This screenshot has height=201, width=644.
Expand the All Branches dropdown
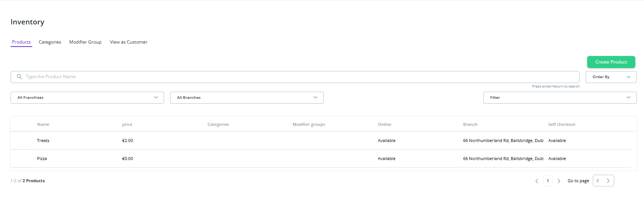[247, 98]
